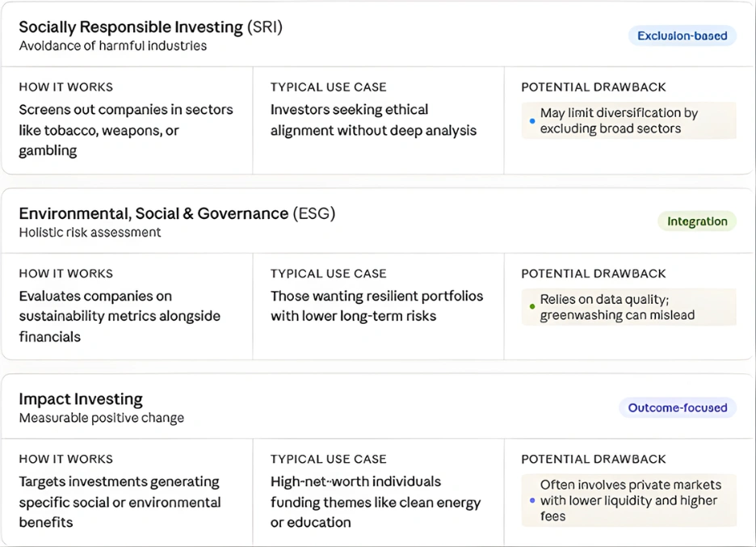Viewport: 756px width, 547px height.
Task: Click the dot beside the private markets drawback
Action: click(x=532, y=500)
